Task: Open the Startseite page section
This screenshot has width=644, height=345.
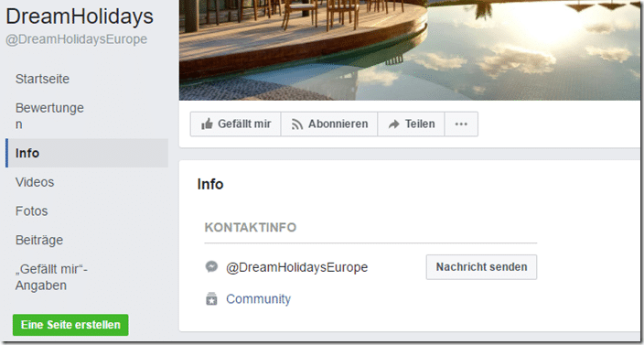Action: pyautogui.click(x=42, y=79)
